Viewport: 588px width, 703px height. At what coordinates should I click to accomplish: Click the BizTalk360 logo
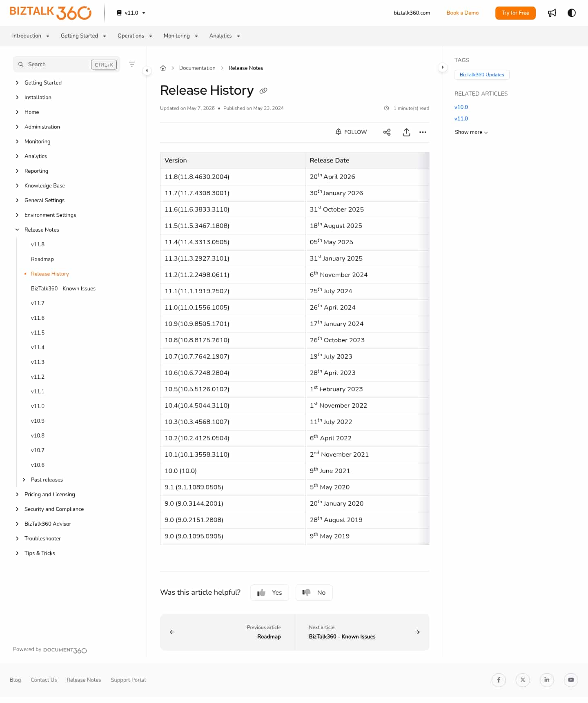tap(50, 13)
